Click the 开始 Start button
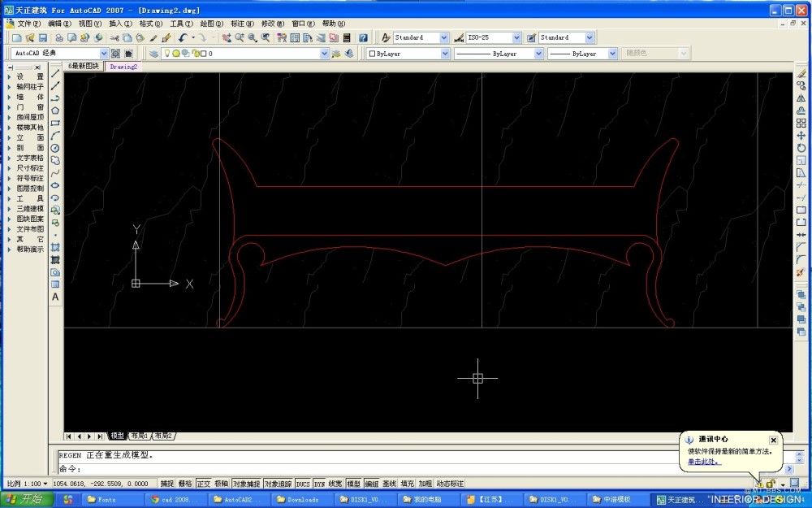Viewport: 812px width, 508px height. pos(27,499)
